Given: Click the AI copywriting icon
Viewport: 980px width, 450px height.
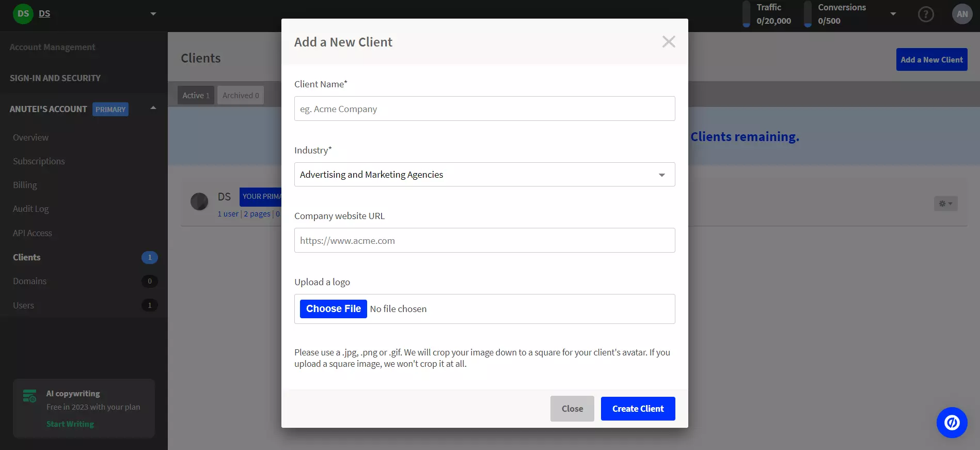Looking at the screenshot, I should click(x=29, y=396).
